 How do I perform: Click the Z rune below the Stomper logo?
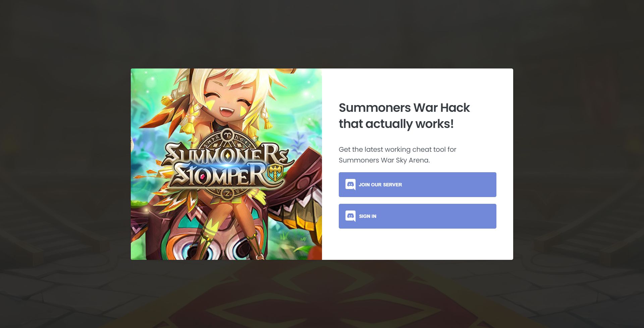pyautogui.click(x=227, y=194)
